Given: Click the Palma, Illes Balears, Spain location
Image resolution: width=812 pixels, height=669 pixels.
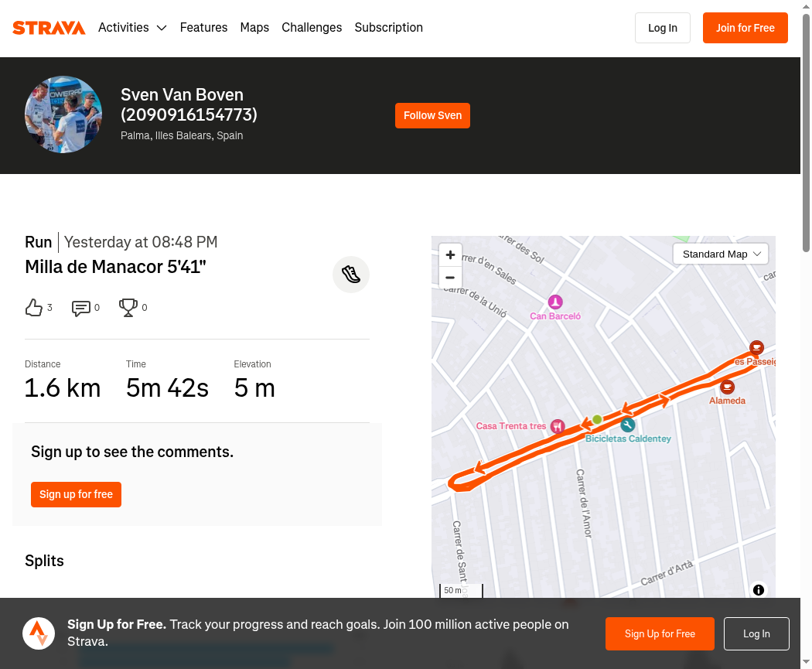Looking at the screenshot, I should point(182,135).
